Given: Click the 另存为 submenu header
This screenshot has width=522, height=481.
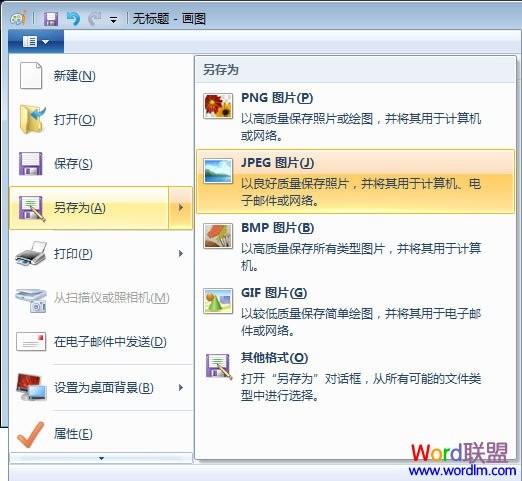Looking at the screenshot, I should [355, 70].
